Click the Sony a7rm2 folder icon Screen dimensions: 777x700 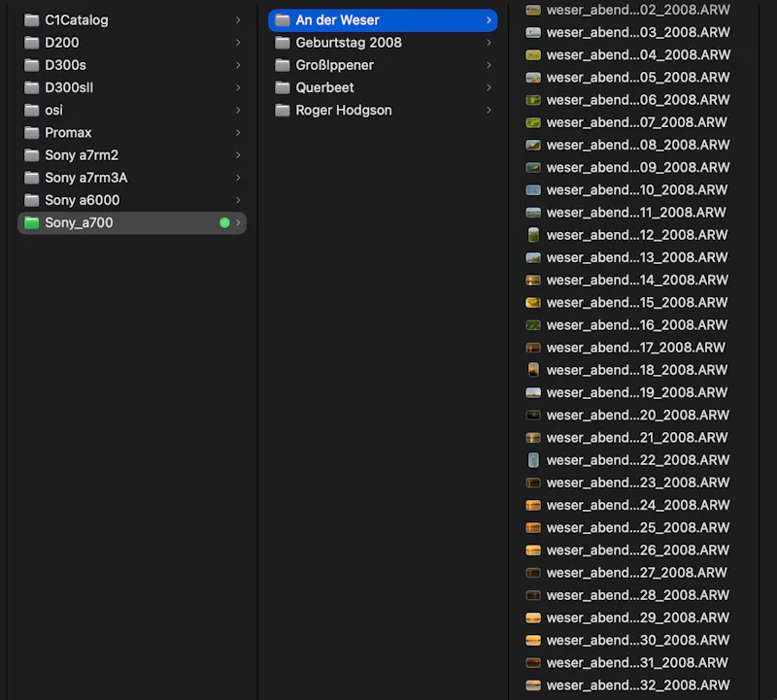32,155
